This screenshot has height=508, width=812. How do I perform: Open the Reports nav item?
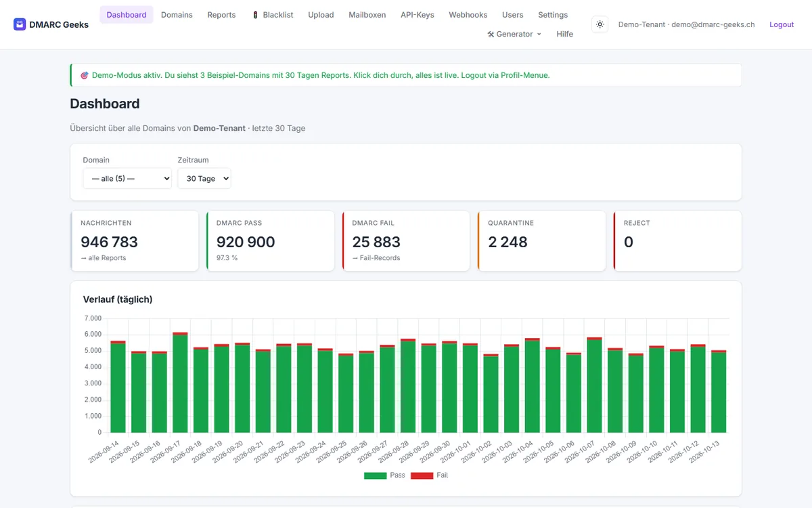tap(221, 15)
